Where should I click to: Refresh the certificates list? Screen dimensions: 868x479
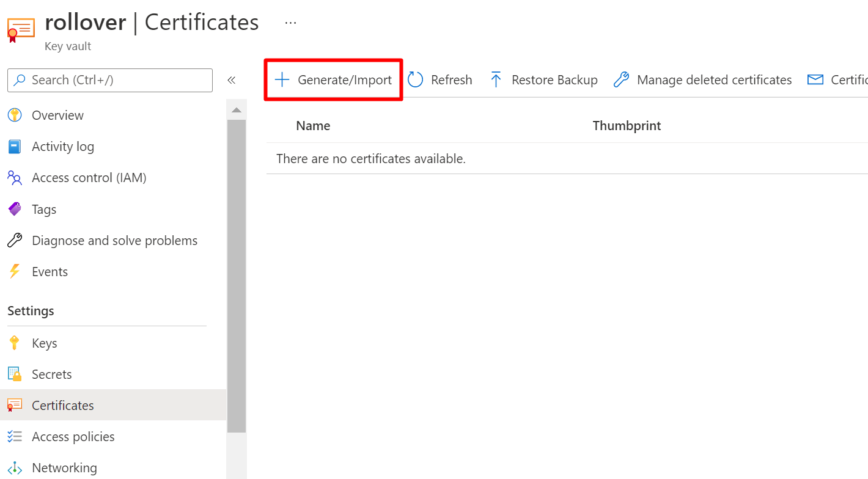pyautogui.click(x=440, y=79)
